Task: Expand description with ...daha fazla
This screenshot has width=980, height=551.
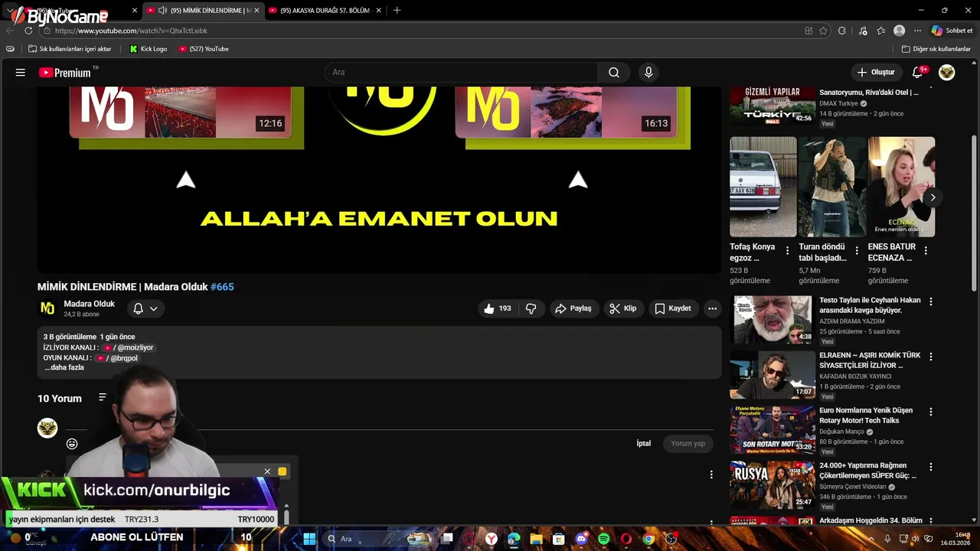Action: tap(64, 367)
